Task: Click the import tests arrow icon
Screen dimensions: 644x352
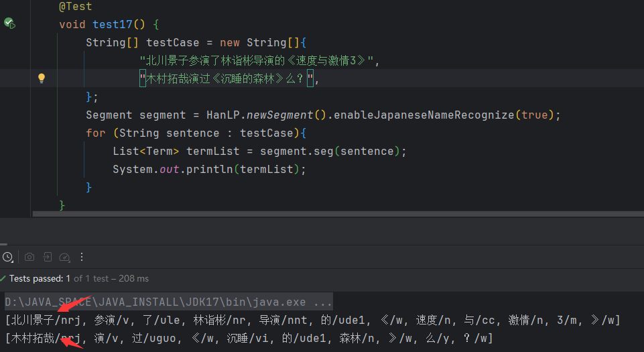Action: (x=47, y=257)
